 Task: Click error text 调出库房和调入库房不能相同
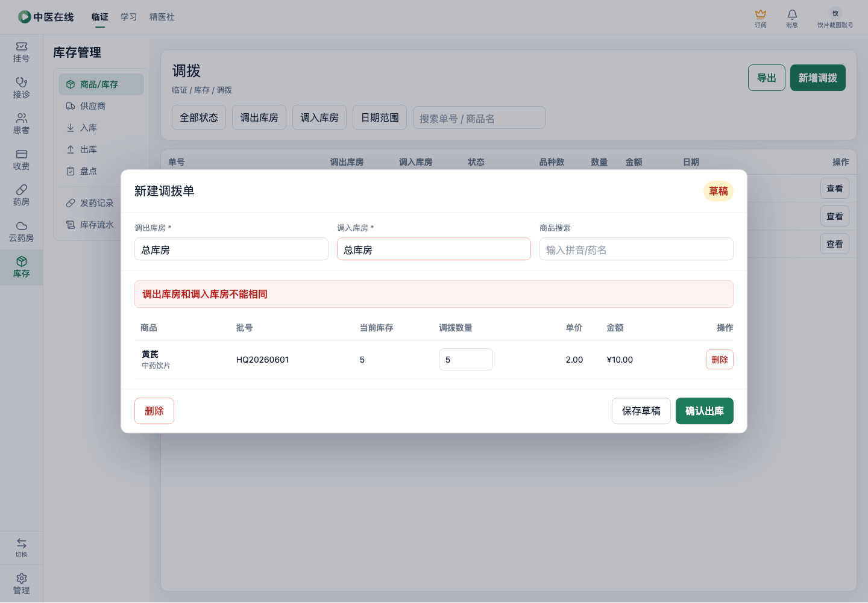click(x=205, y=294)
